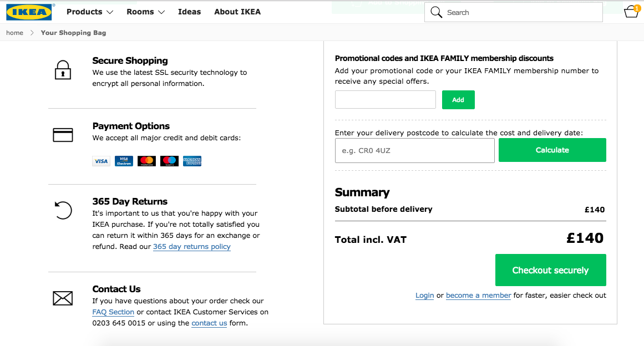Click the Maestro card logo
Viewport: 644px width, 346px height.
(x=169, y=161)
